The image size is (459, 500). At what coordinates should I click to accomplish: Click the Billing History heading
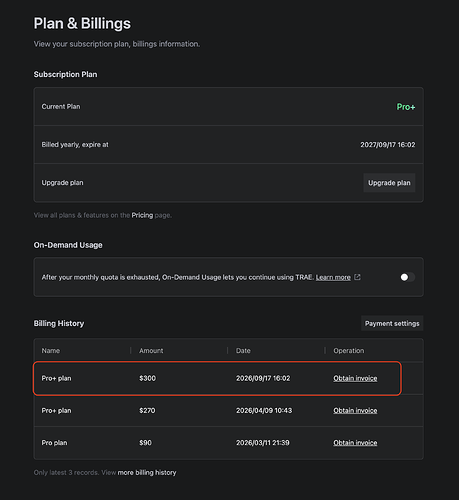point(59,323)
